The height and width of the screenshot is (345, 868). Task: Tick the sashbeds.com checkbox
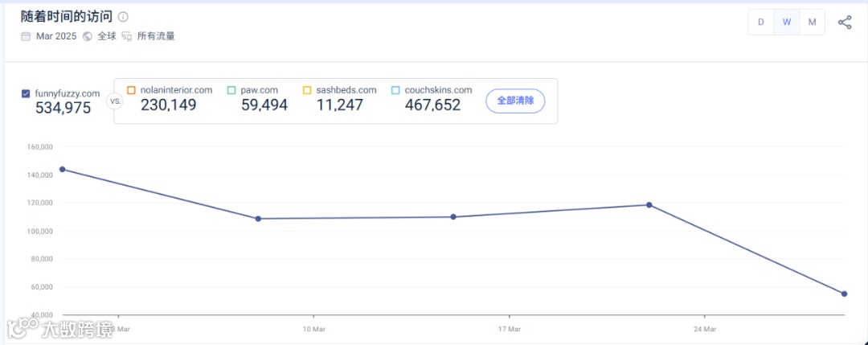point(307,90)
